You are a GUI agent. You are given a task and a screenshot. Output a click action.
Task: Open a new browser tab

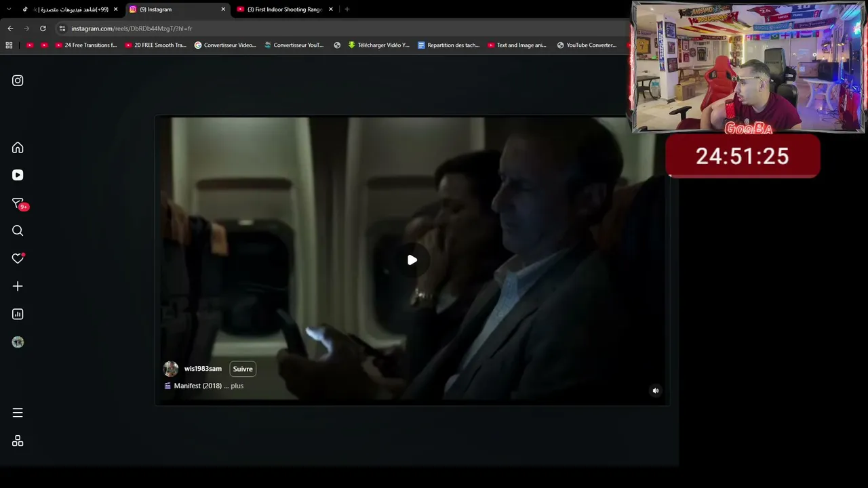tap(347, 9)
